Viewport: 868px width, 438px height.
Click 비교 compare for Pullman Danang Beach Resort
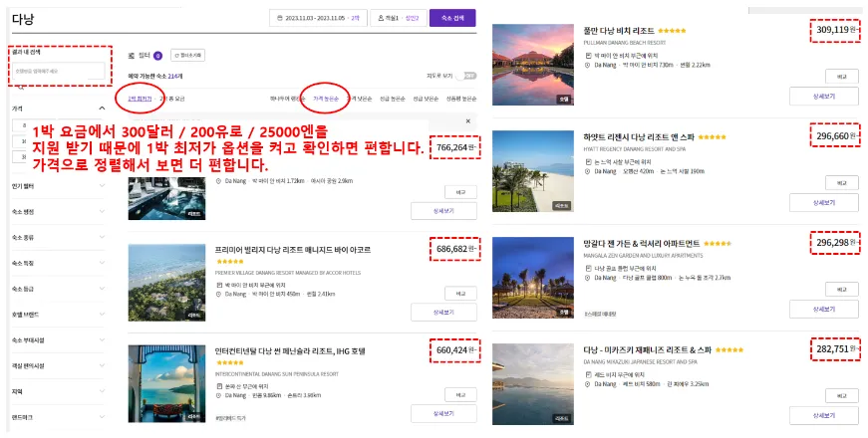pos(841,77)
